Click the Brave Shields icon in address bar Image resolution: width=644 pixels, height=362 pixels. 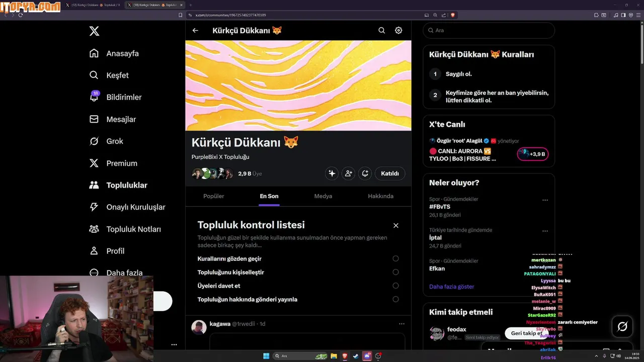click(x=453, y=15)
